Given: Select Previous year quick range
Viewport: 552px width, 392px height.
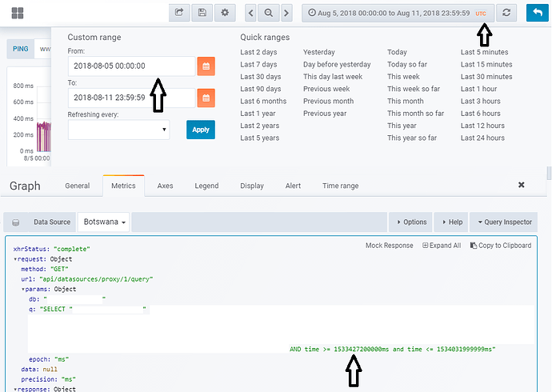Looking at the screenshot, I should click(x=325, y=114).
